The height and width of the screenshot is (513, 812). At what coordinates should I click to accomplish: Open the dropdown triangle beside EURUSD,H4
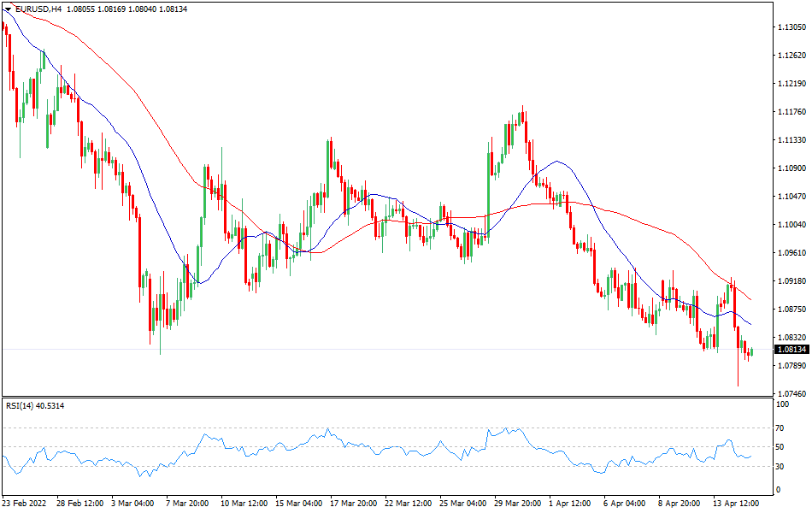[8, 9]
